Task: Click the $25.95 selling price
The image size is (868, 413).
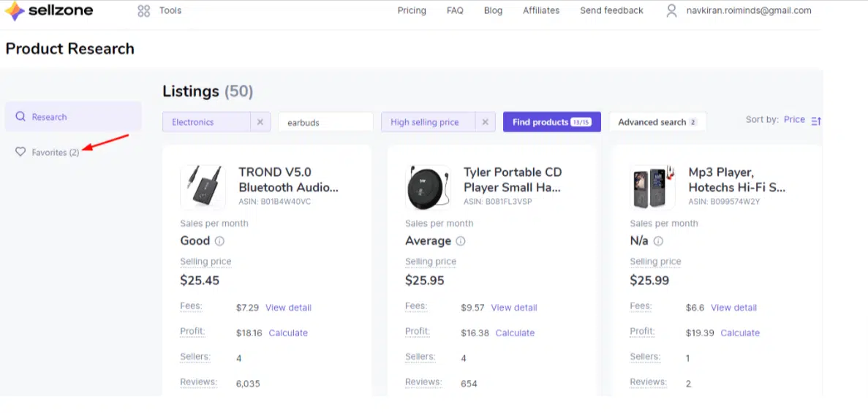Action: click(425, 281)
